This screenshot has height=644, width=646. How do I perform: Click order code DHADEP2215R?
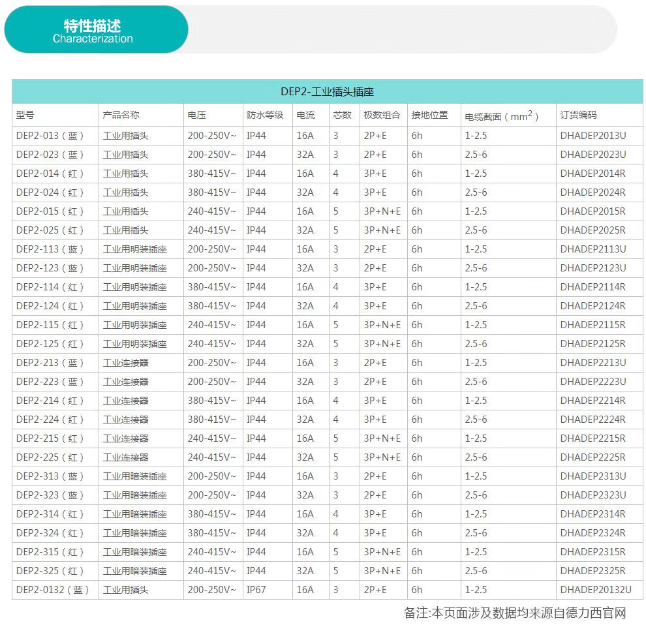[593, 439]
